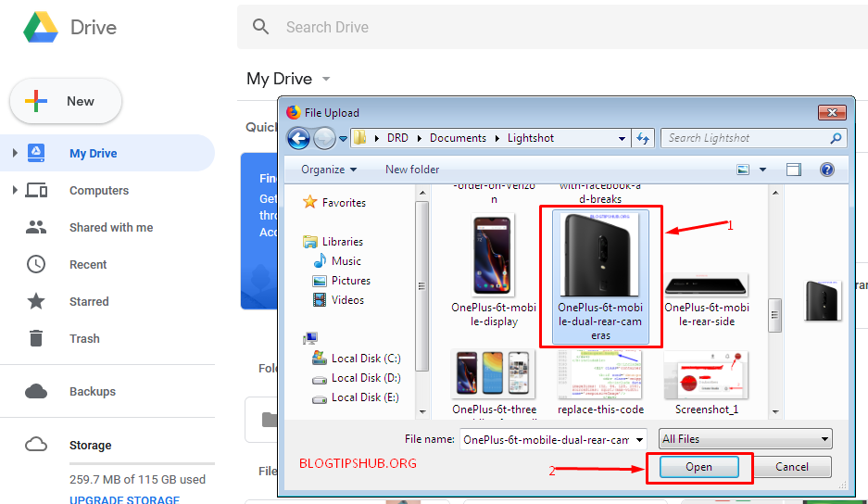Focus the Search Lightshot field
The height and width of the screenshot is (504, 868).
tap(754, 138)
